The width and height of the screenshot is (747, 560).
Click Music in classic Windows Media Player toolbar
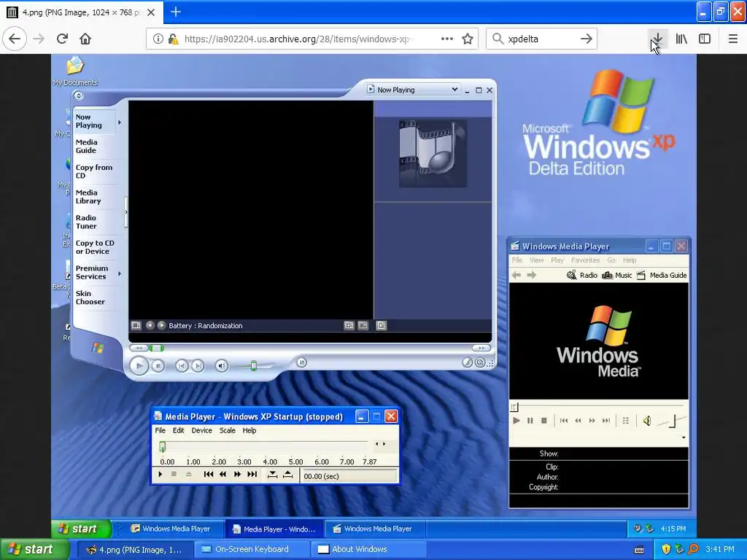click(x=617, y=275)
